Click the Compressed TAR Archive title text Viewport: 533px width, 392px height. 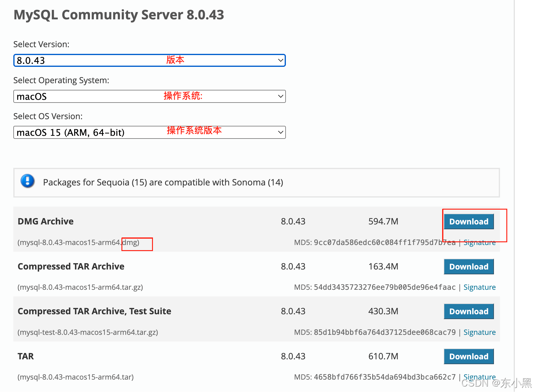click(x=71, y=266)
